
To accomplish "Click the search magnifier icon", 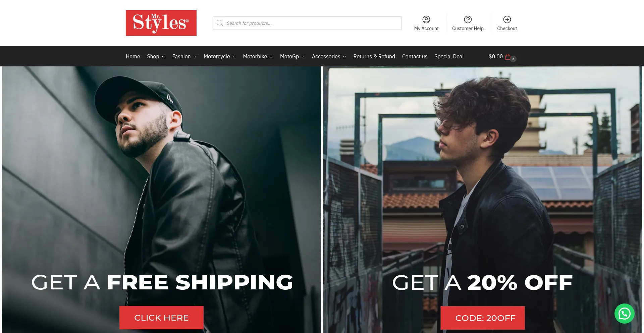I will (x=220, y=23).
